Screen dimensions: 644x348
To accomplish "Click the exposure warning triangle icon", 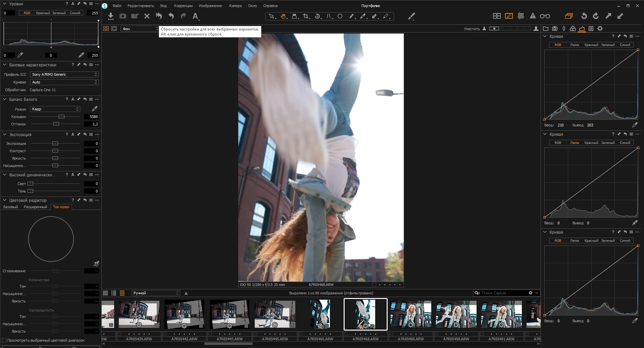I will tap(533, 16).
